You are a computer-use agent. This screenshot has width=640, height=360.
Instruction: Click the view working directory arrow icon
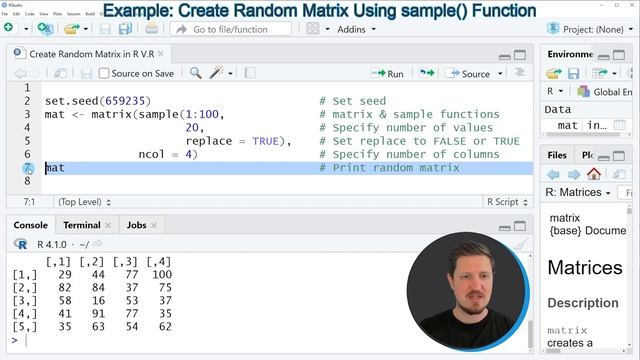98,244
